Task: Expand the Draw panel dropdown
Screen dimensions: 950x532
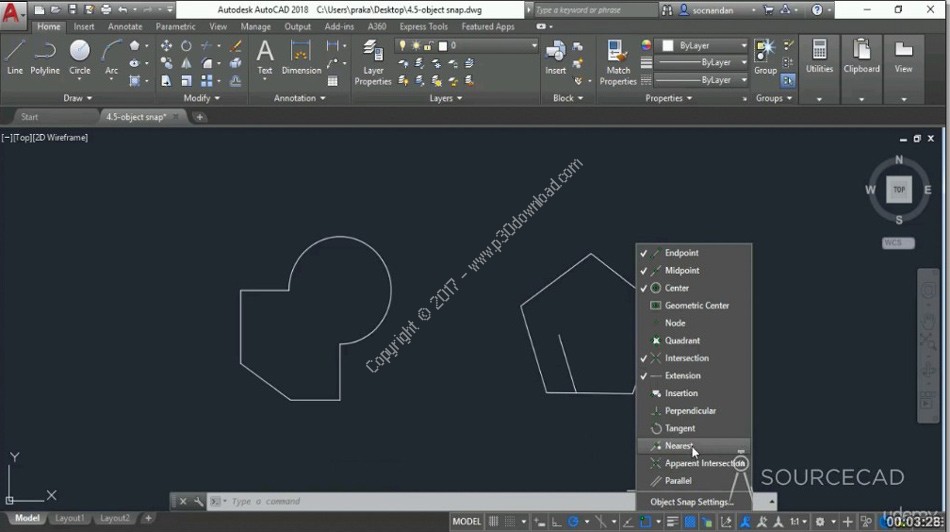Action: point(78,98)
